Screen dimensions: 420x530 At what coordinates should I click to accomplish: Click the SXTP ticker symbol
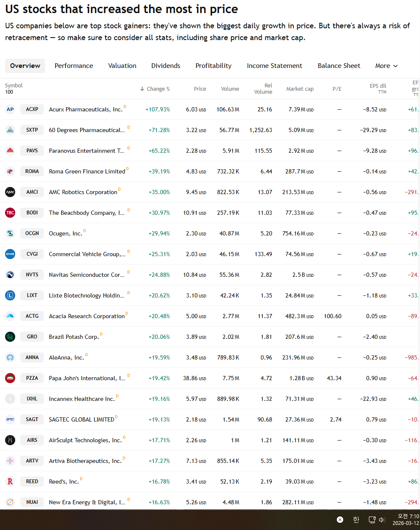32,130
